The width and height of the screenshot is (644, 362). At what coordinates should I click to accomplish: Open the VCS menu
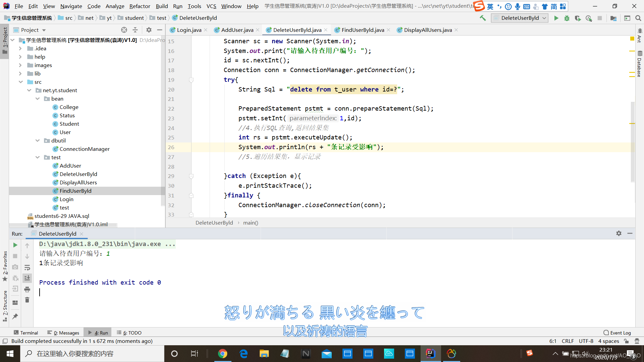(211, 6)
